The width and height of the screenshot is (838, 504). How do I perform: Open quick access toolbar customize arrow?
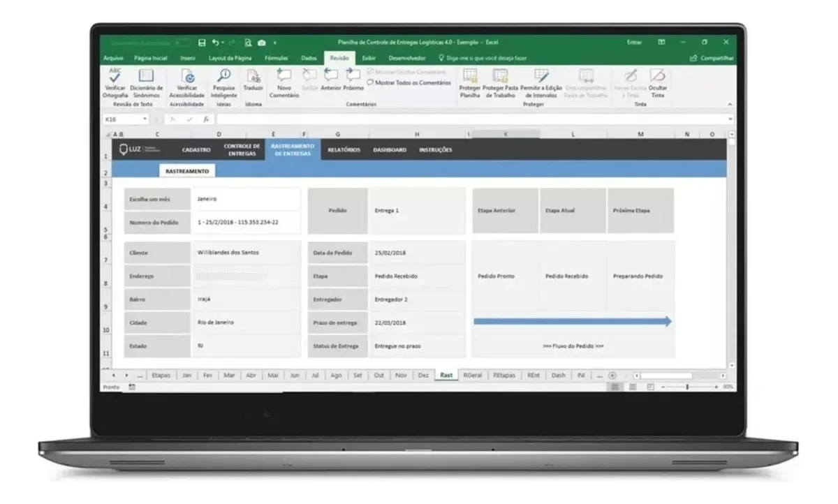(275, 43)
